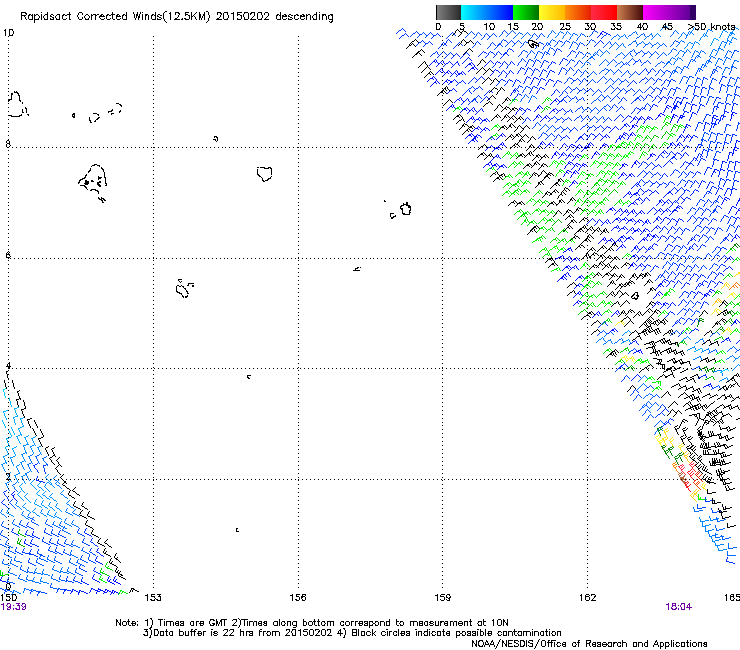Image resolution: width=740 pixels, height=650 pixels.
Task: Click the '45' label under the color scale
Action: (x=667, y=27)
